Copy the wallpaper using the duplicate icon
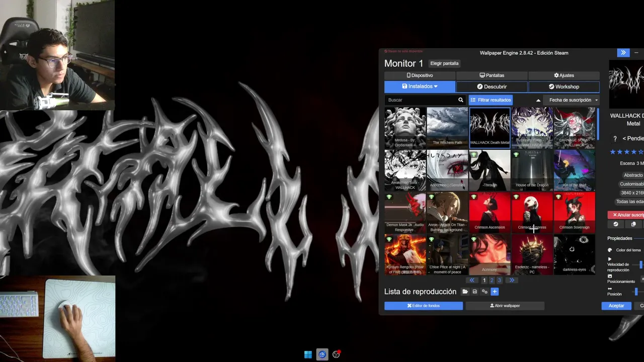Screen dimensions: 644x362 (633, 224)
